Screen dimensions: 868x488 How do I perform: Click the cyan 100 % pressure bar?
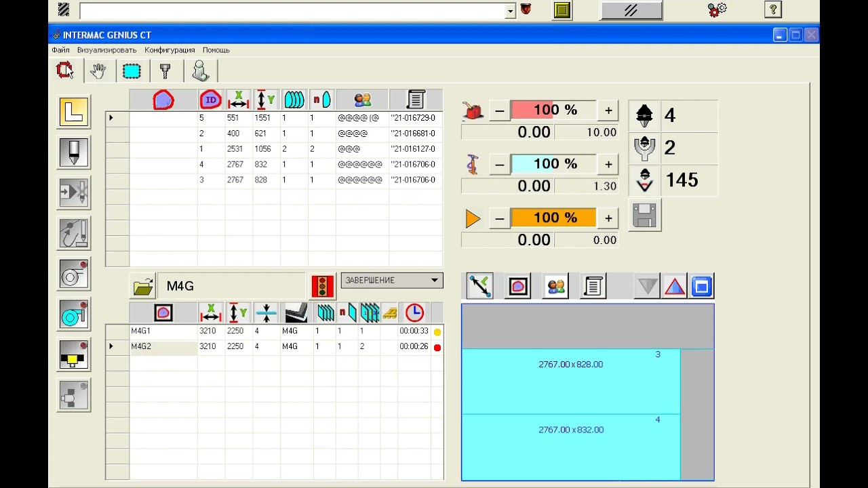[x=554, y=164]
